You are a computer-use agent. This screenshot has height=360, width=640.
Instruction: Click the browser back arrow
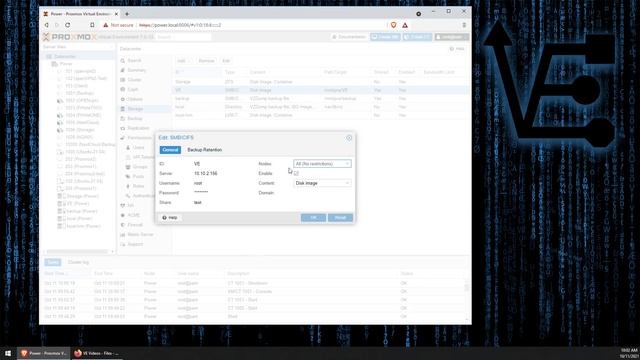click(x=47, y=25)
